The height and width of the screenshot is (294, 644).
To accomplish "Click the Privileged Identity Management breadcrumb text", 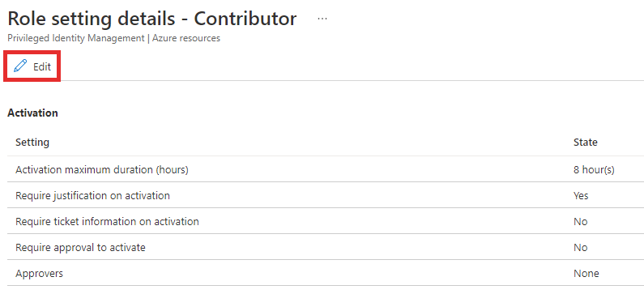I will (x=76, y=38).
